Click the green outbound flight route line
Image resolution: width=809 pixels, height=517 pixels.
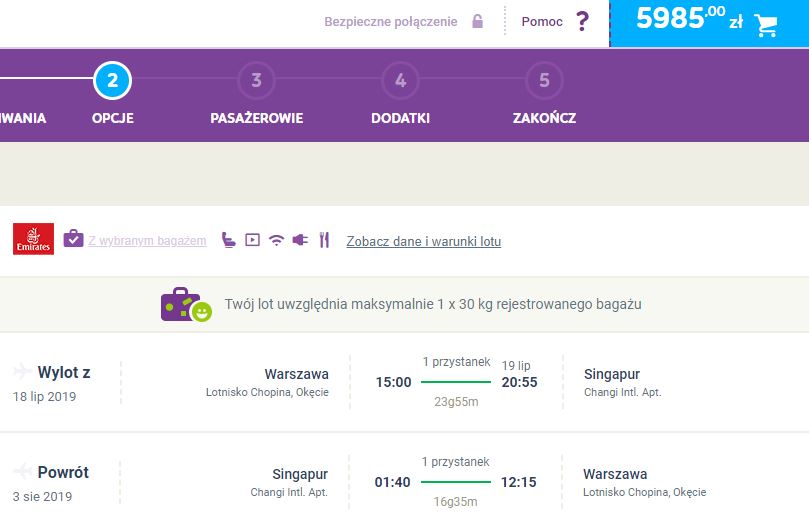point(456,382)
